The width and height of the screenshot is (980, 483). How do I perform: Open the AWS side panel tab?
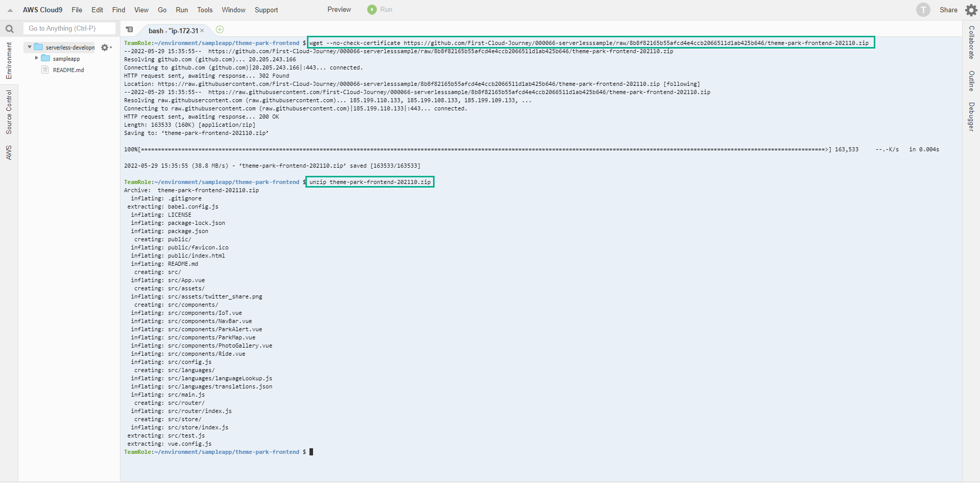click(9, 152)
